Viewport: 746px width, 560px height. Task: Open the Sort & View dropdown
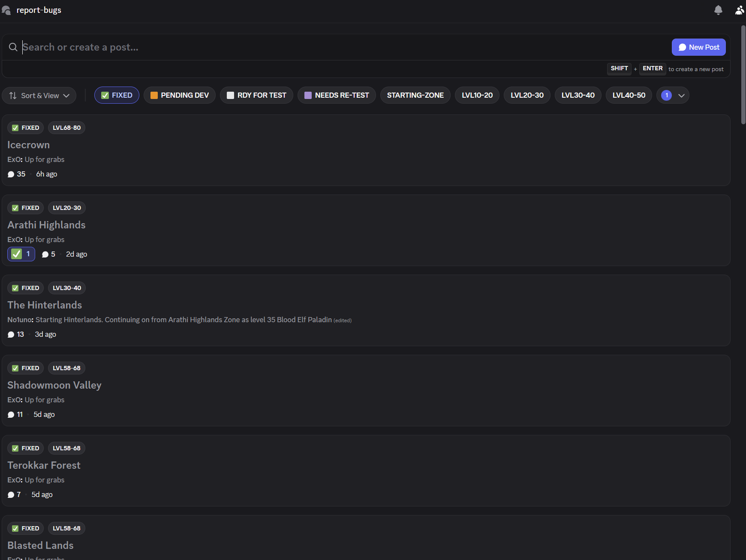pyautogui.click(x=39, y=96)
